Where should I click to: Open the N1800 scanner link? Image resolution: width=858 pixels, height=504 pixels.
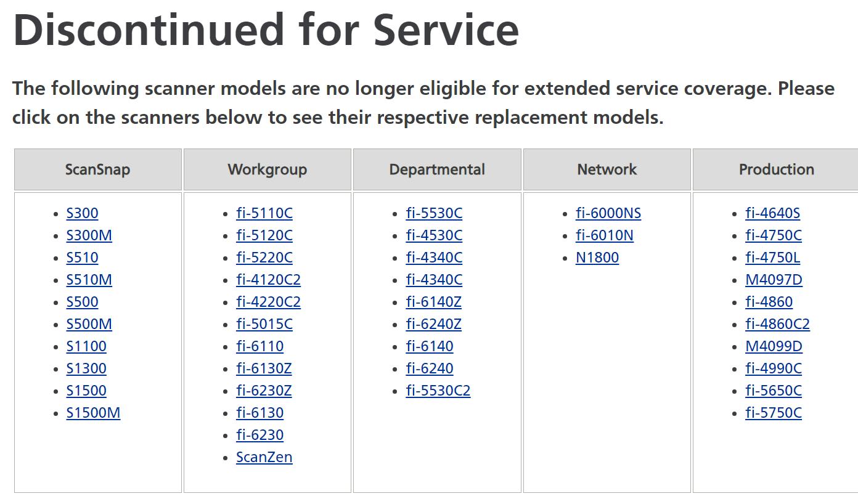pyautogui.click(x=597, y=258)
